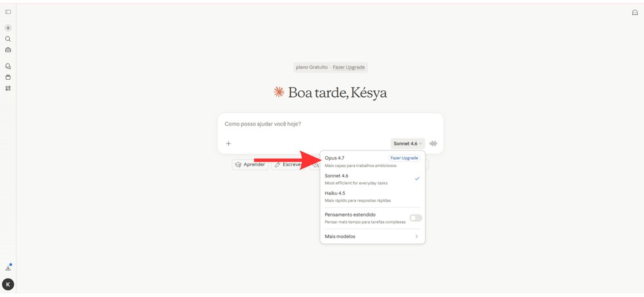Screen dimensions: 644x297
Task: Toggle the Pensamento estendido switch
Action: pos(415,218)
